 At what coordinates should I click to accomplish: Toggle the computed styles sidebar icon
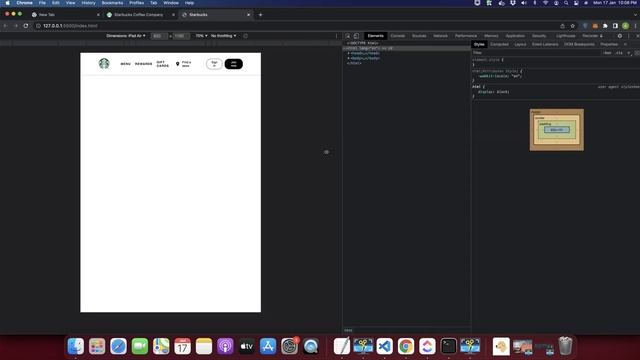pyautogui.click(x=637, y=53)
